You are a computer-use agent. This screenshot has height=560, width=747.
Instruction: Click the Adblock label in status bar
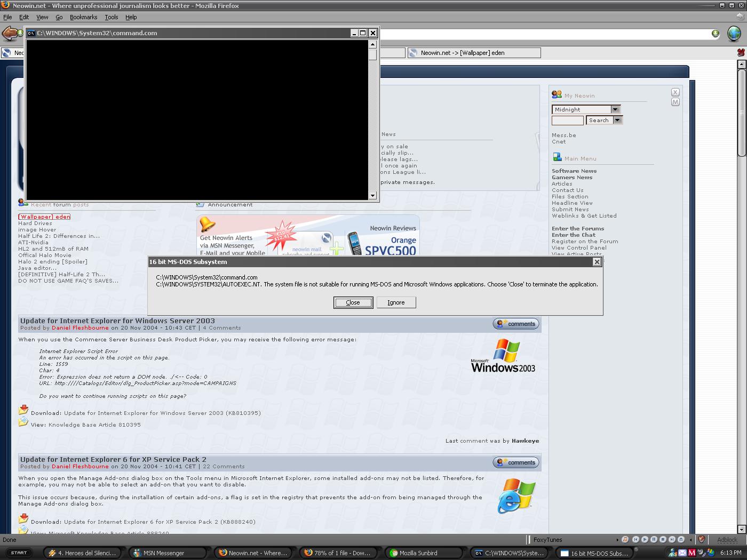point(727,540)
